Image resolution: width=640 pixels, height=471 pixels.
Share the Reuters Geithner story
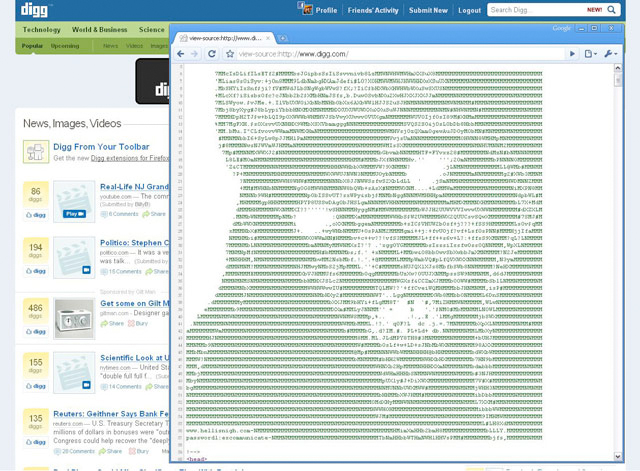(111, 451)
